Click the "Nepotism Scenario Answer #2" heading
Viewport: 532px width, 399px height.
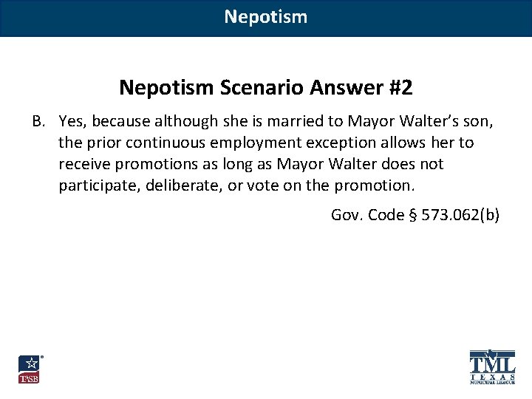266,89
